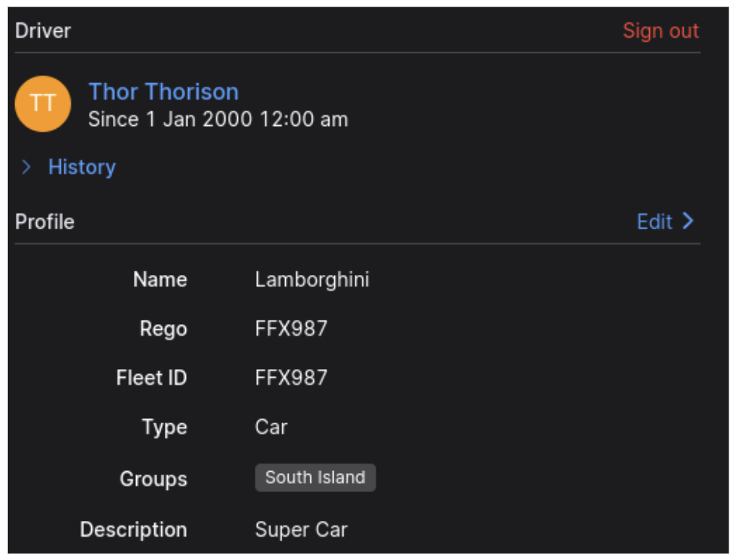Expand History using its chevron arrow
The image size is (738, 560).
pyautogui.click(x=26, y=167)
